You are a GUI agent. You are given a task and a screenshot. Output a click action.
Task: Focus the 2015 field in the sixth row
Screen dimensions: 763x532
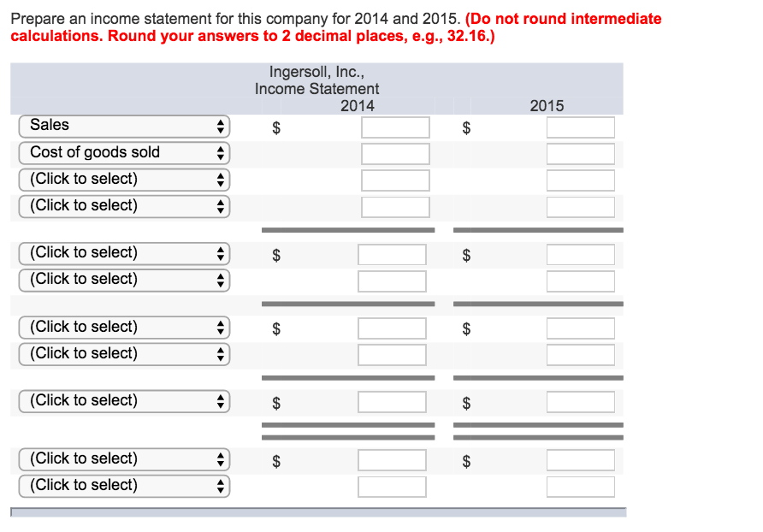581,281
